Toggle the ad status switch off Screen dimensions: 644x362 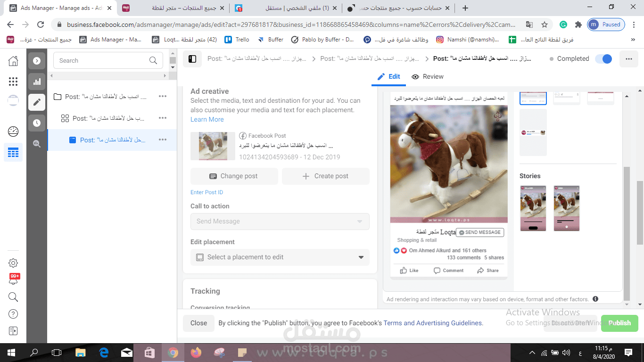[603, 59]
